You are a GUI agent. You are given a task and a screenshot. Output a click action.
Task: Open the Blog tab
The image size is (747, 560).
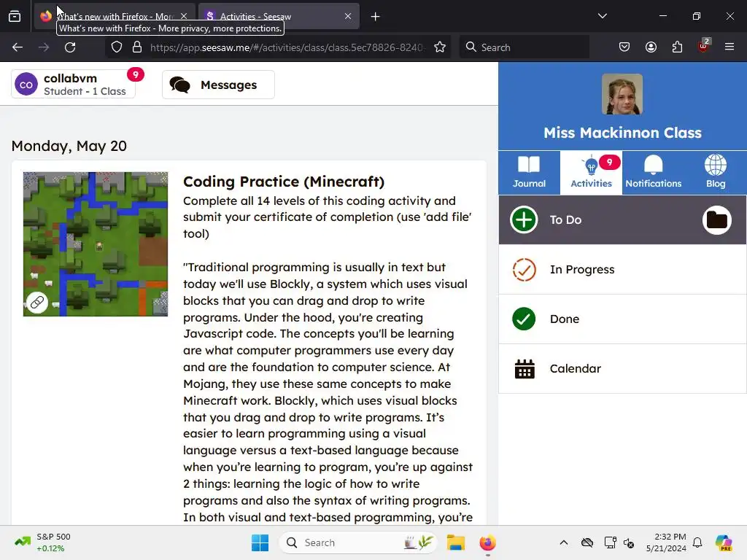[715, 172]
